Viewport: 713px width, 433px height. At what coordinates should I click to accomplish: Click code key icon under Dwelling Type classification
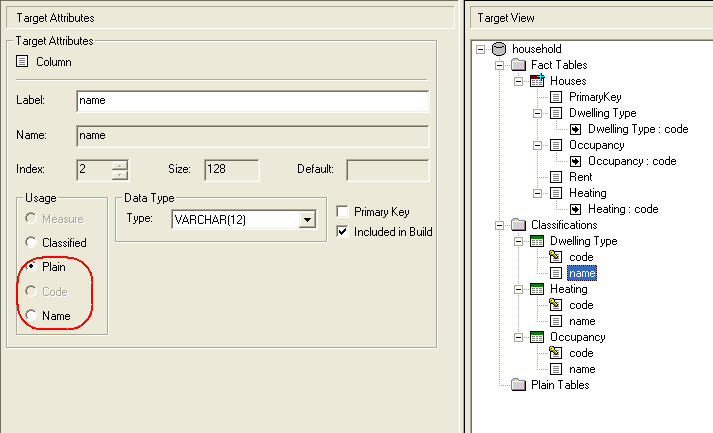[x=556, y=257]
